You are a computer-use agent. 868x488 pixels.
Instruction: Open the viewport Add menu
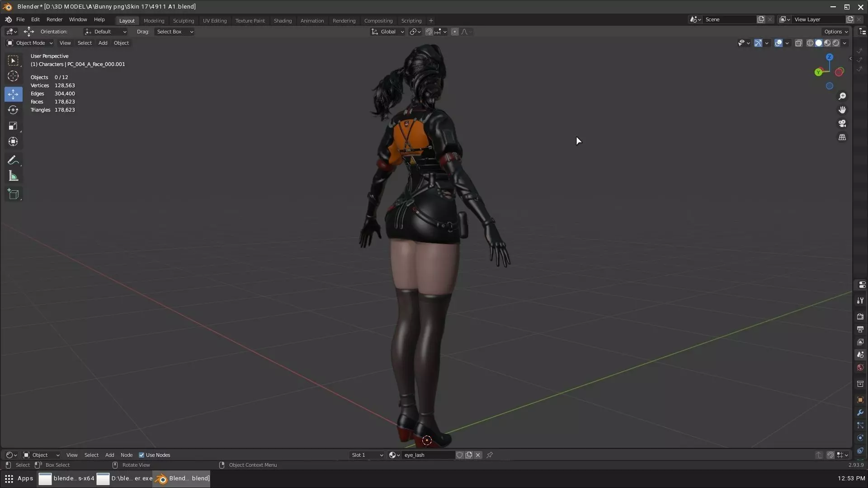coord(103,43)
